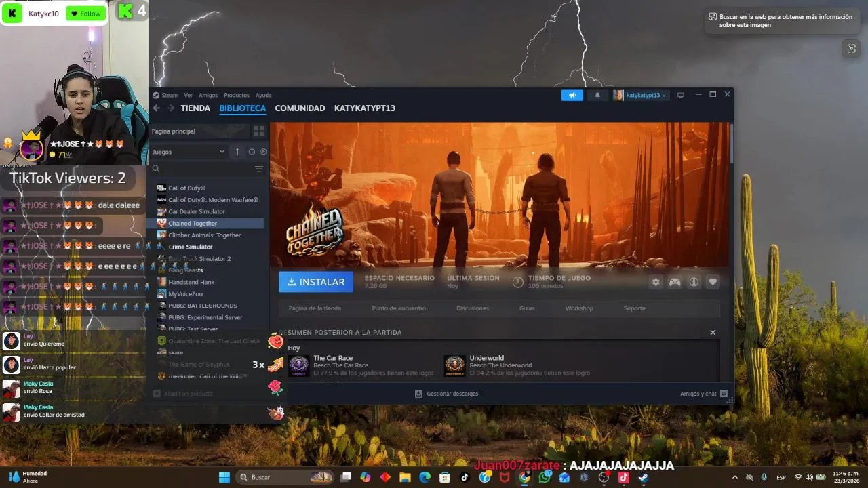Switch to the COMUNIDAD tab

coord(300,108)
